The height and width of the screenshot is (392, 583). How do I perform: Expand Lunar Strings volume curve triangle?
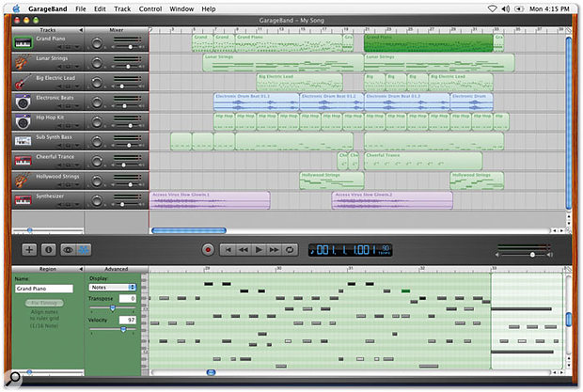(x=77, y=67)
